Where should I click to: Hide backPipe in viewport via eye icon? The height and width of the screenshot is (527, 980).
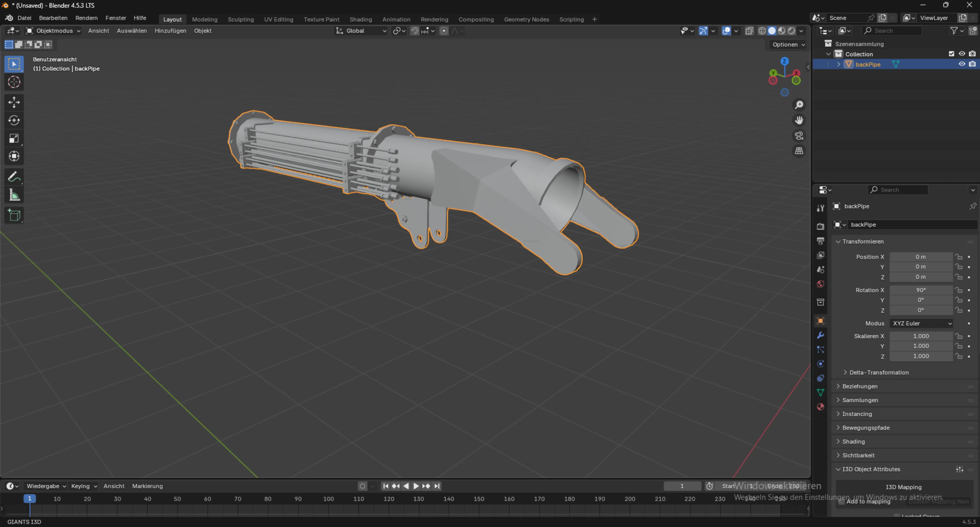[x=962, y=64]
